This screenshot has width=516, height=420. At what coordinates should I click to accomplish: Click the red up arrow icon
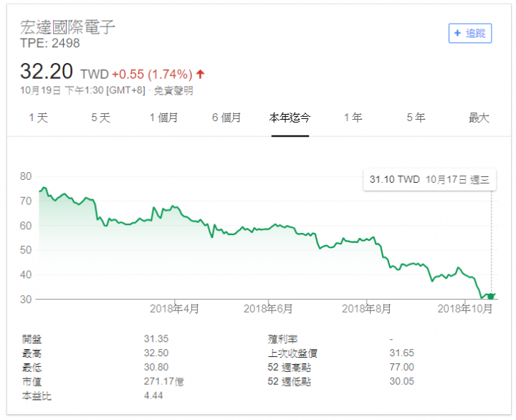[x=201, y=74]
